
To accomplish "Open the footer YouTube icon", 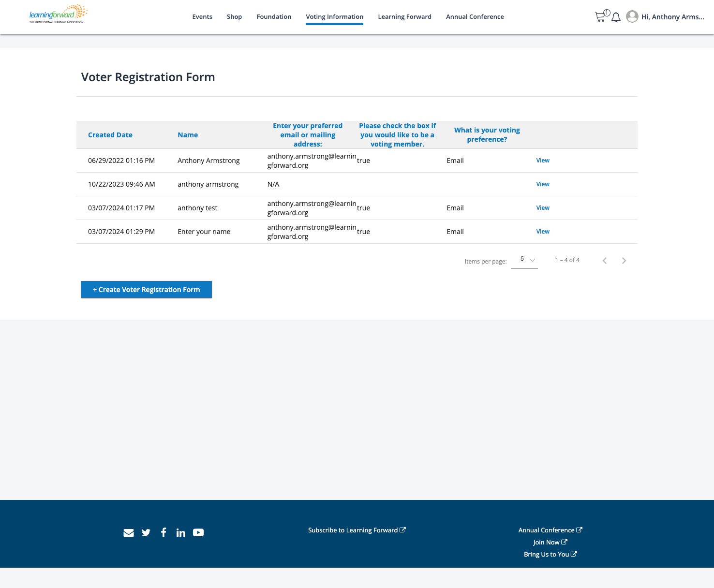I will (198, 532).
